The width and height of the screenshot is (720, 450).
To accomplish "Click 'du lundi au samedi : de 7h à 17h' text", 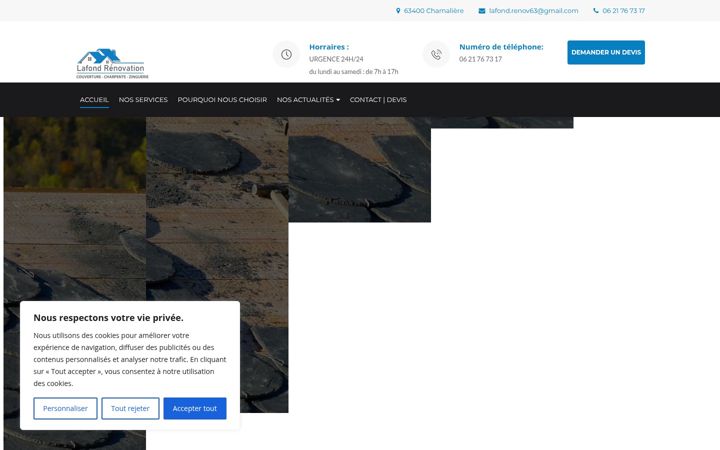I will [354, 72].
